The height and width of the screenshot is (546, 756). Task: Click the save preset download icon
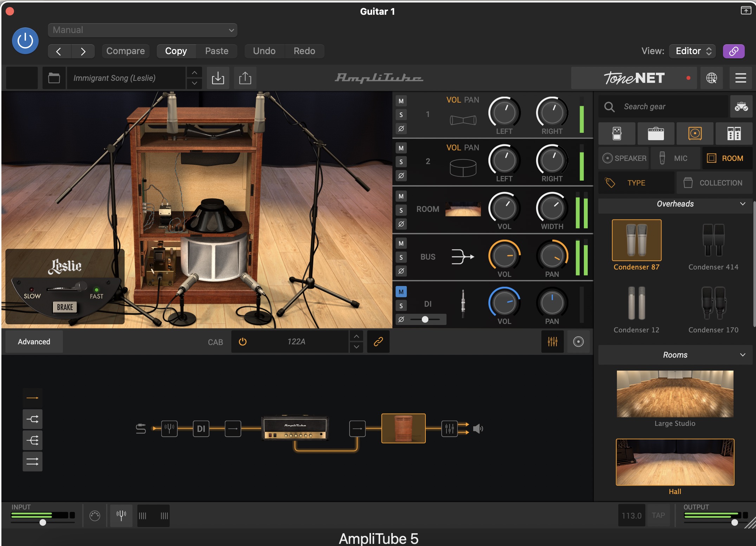(x=218, y=78)
